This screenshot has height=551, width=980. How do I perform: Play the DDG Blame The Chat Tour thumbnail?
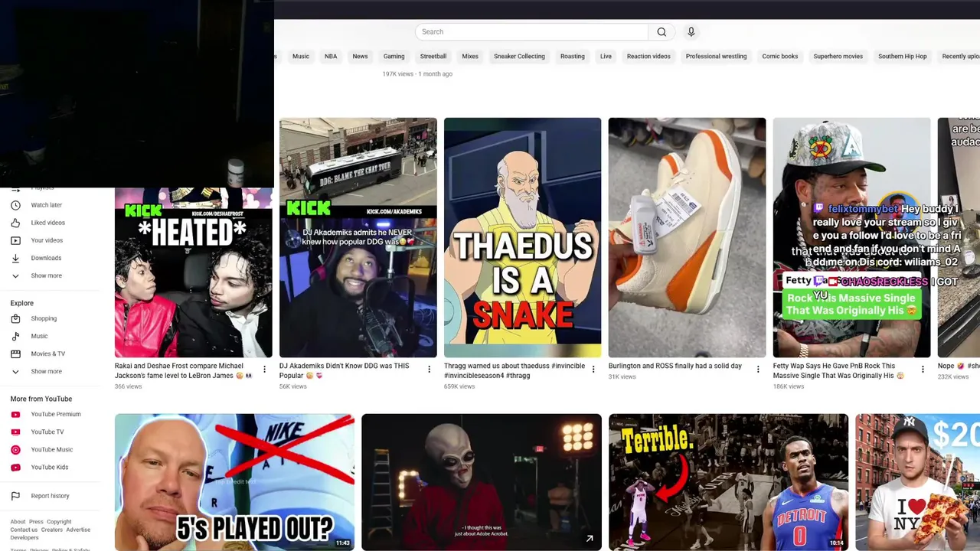(x=358, y=237)
